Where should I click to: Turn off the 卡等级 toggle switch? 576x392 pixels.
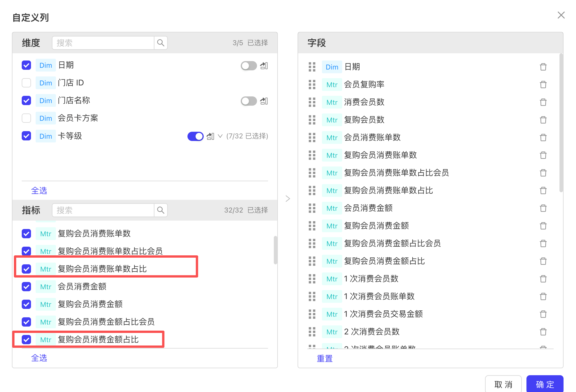coord(196,136)
